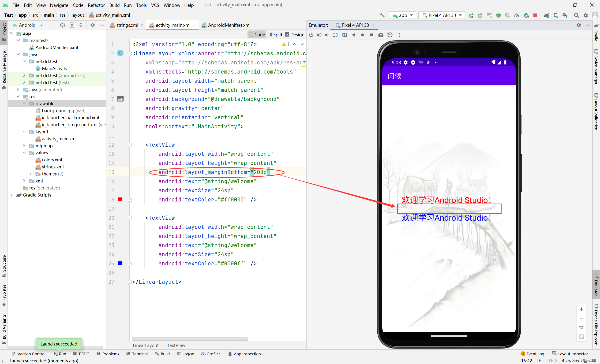The width and height of the screenshot is (600, 364).
Task: Open the Build menu
Action: pos(114,5)
